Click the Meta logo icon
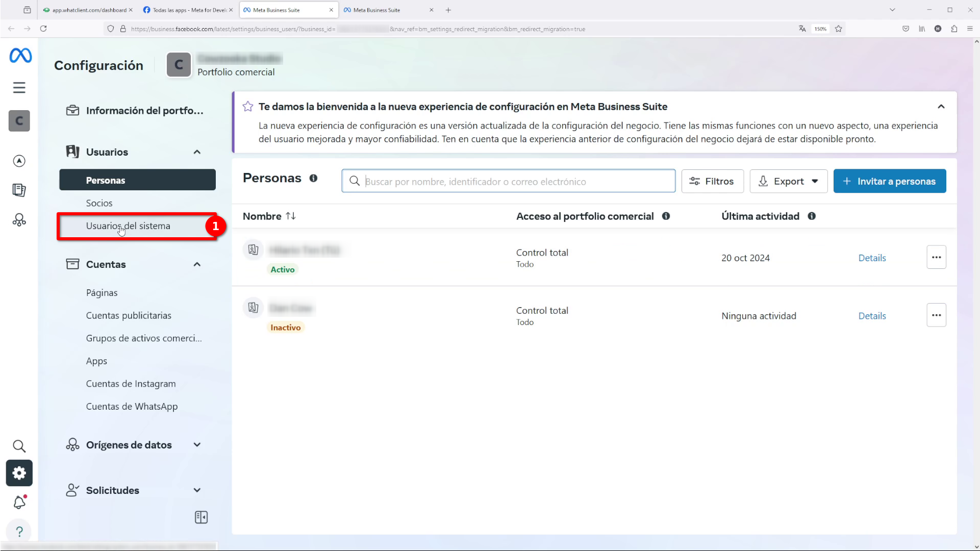980x551 pixels. click(x=20, y=55)
